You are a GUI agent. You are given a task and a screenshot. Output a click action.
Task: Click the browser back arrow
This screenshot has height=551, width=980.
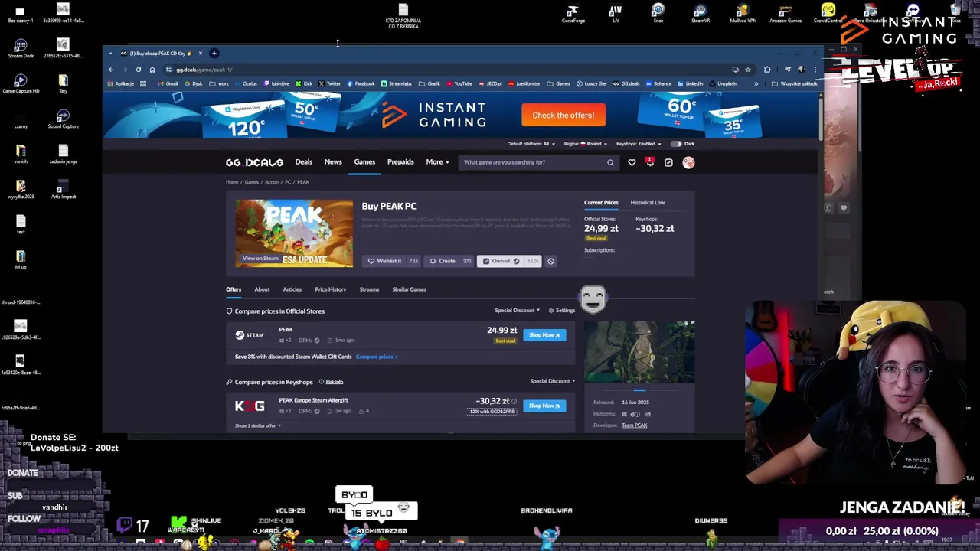[111, 70]
